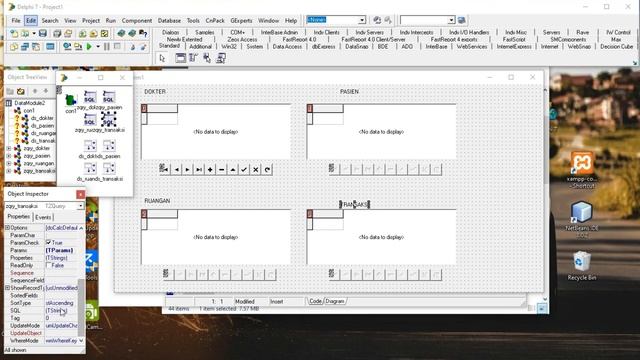Screen dimensions: 640x360
Task: Open the Project menu
Action: (x=91, y=20)
